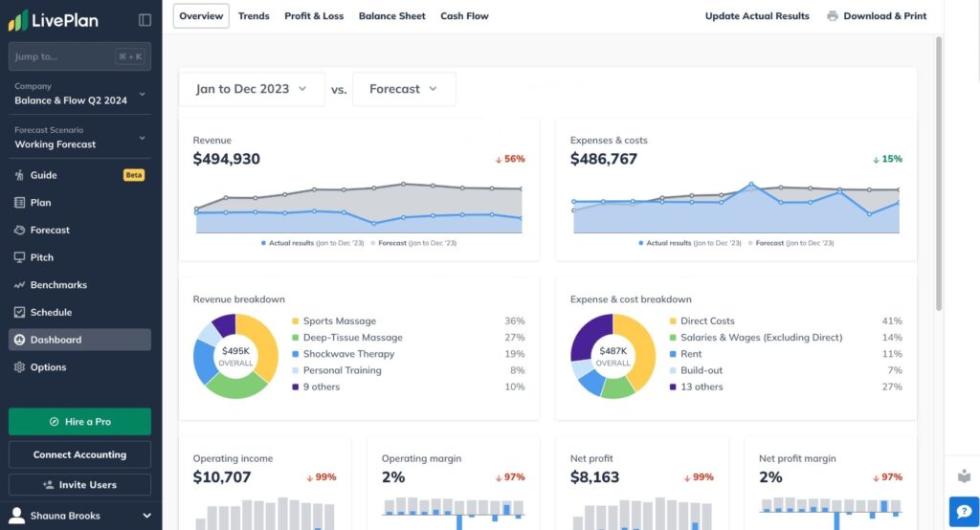Click the Options gear icon
The height and width of the screenshot is (530, 980).
point(20,367)
